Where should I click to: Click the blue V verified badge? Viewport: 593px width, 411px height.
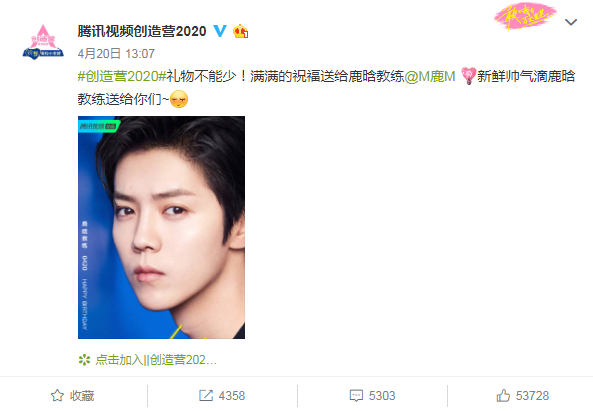coord(220,31)
